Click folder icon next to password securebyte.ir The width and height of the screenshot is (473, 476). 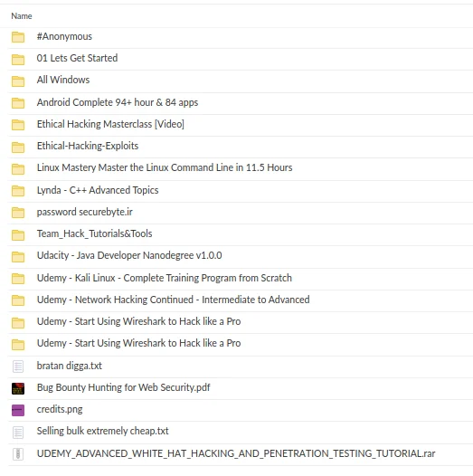click(x=18, y=213)
